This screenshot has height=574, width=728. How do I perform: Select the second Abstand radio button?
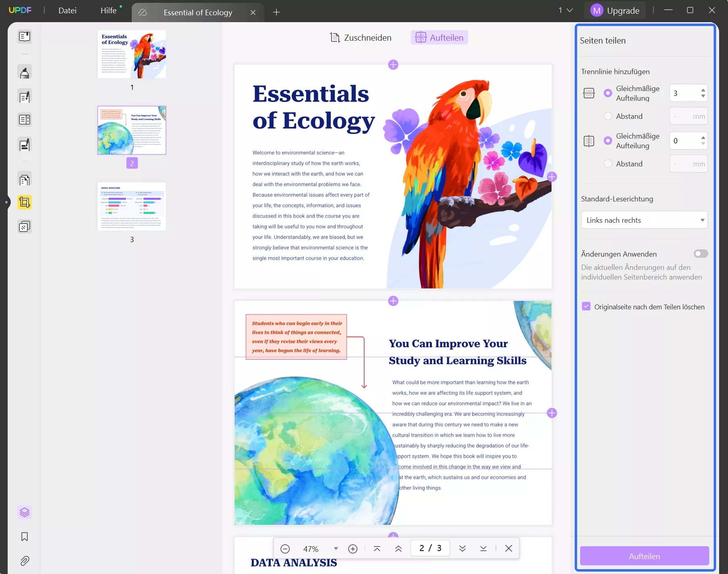608,164
